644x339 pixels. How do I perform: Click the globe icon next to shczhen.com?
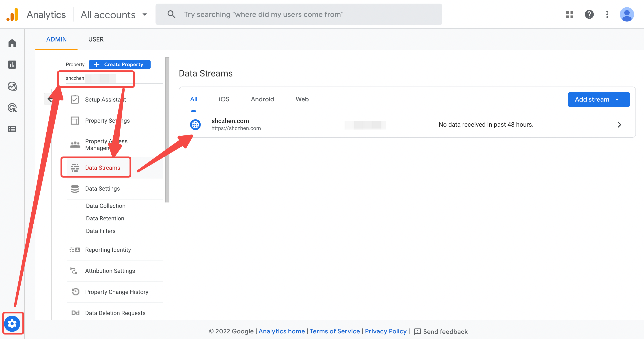point(195,124)
